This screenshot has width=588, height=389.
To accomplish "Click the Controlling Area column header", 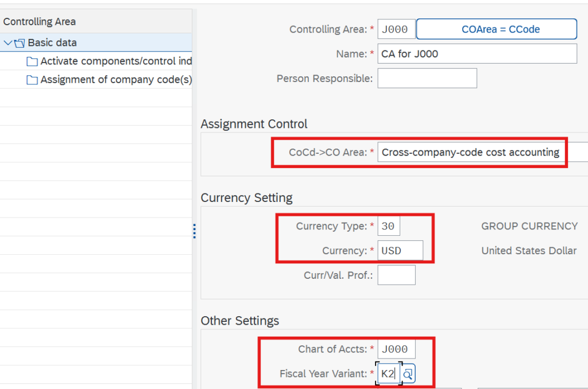I will (40, 22).
